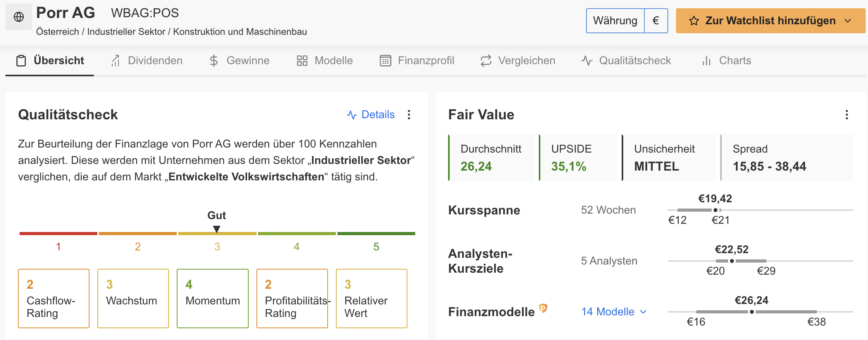Click the clipboard icon on Übersicht

21,61
